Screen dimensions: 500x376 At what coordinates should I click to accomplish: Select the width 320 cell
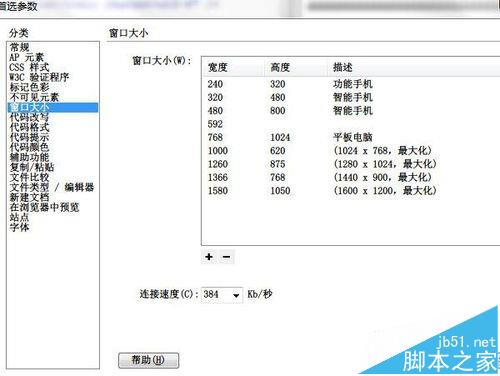215,97
